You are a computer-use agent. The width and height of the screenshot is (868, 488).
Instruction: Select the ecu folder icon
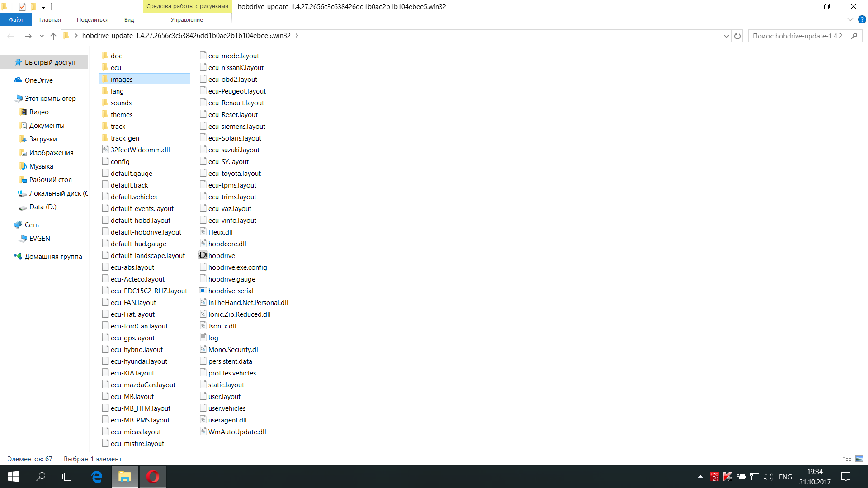(x=105, y=67)
